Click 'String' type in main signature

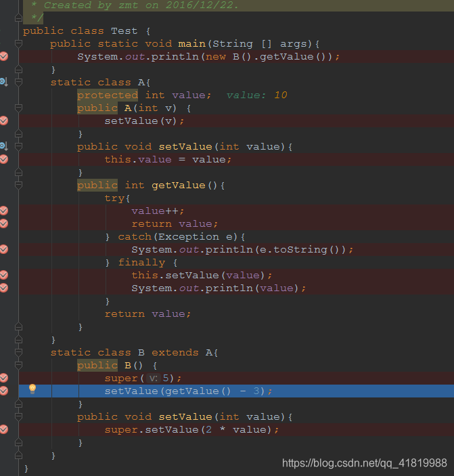tap(232, 43)
